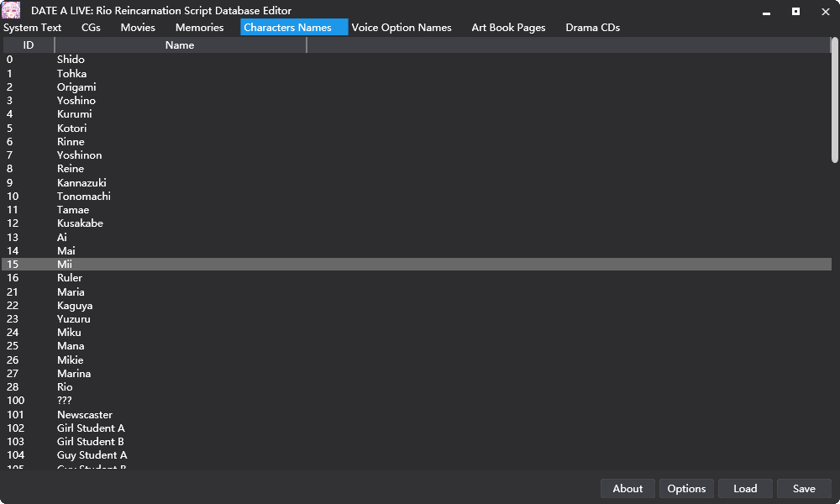Open Voice Option Names tab

402,28
